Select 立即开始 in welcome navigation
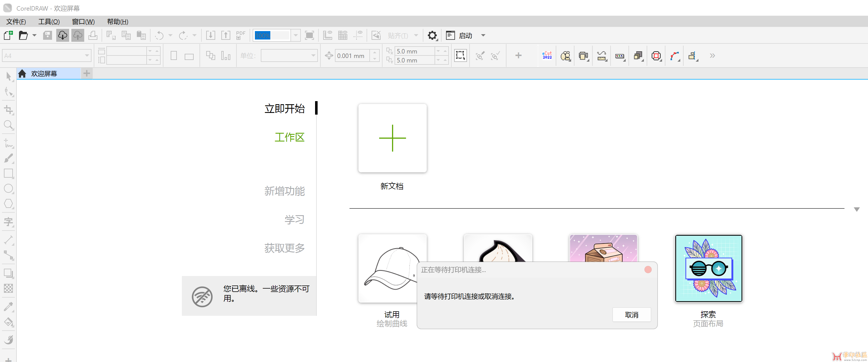The image size is (868, 362). [284, 109]
